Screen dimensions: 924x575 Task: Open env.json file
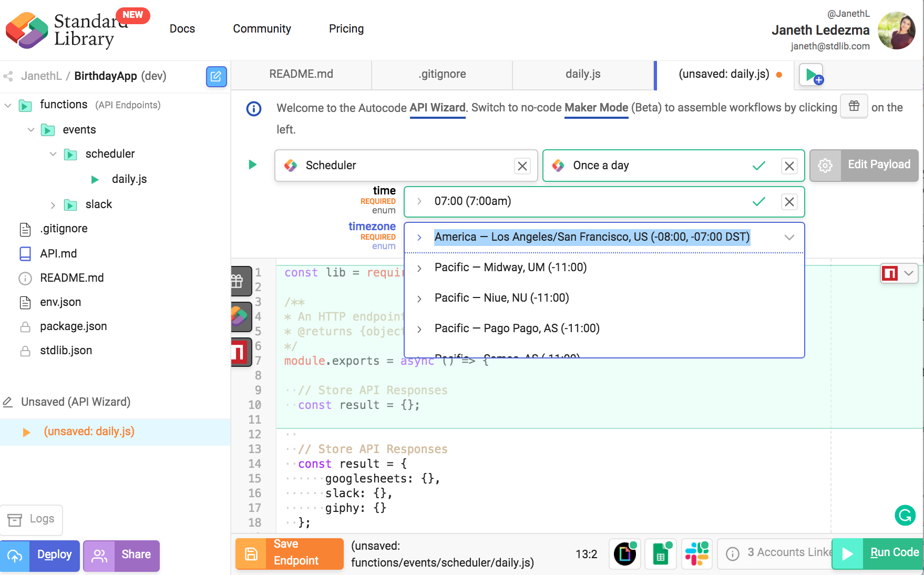coord(60,303)
